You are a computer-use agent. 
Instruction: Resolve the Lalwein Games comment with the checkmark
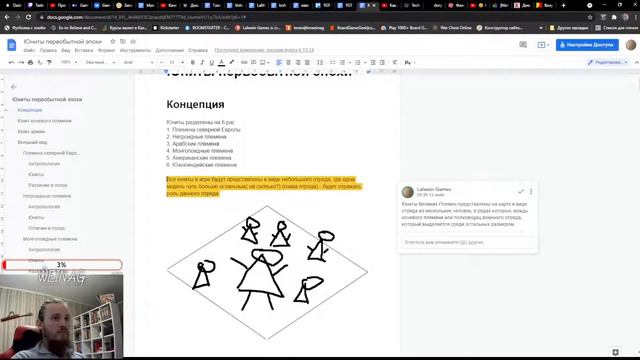click(x=521, y=191)
